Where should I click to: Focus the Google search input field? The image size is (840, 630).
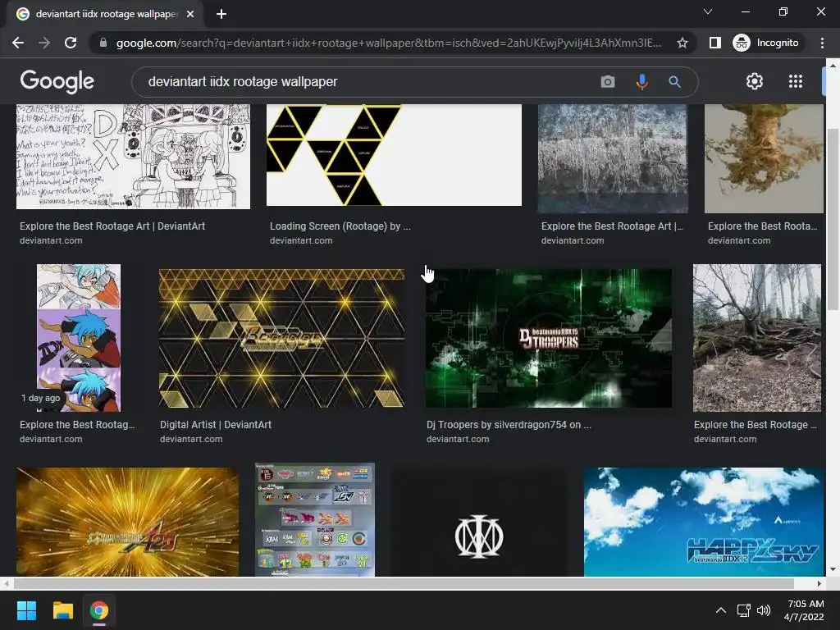(x=370, y=81)
